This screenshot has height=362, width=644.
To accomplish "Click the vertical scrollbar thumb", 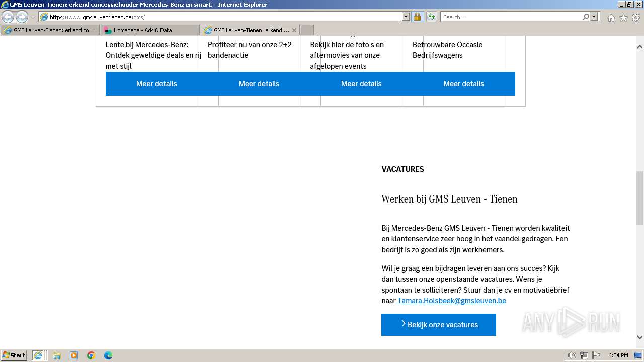I will point(640,198).
